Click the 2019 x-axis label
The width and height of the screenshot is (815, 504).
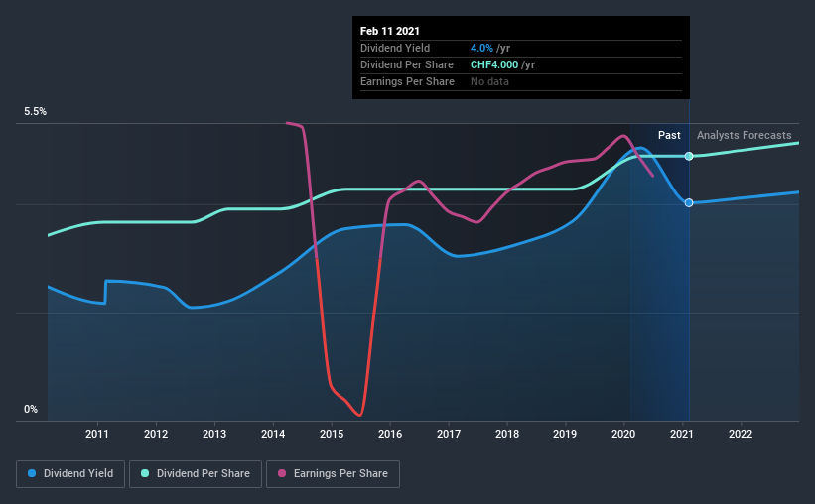click(x=565, y=434)
